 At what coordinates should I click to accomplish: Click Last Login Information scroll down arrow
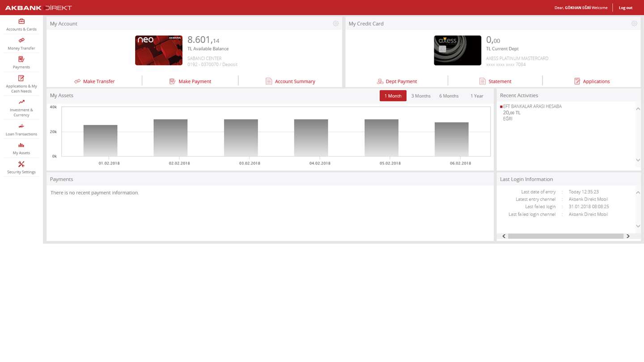coord(638,226)
